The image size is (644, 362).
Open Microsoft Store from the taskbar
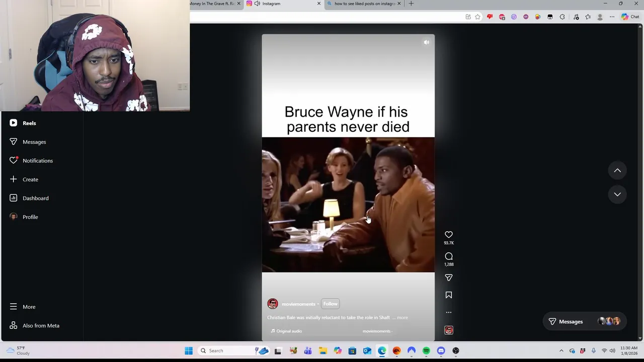click(352, 351)
